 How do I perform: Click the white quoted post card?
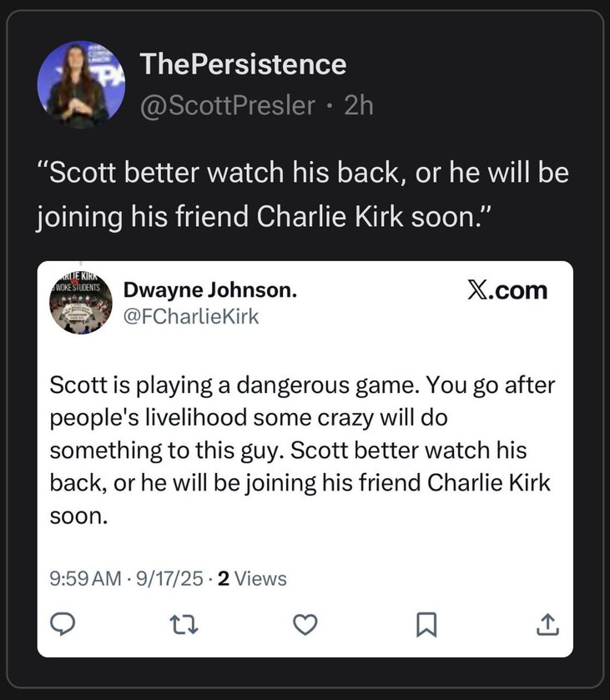[x=305, y=459]
